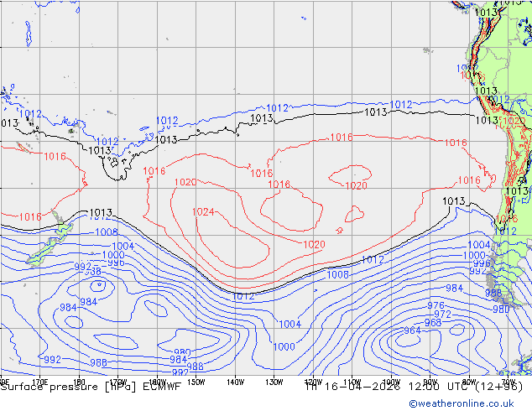Click the '12:00 UTC (12+96)' forecast time text
532x411 pixels.
point(466,386)
